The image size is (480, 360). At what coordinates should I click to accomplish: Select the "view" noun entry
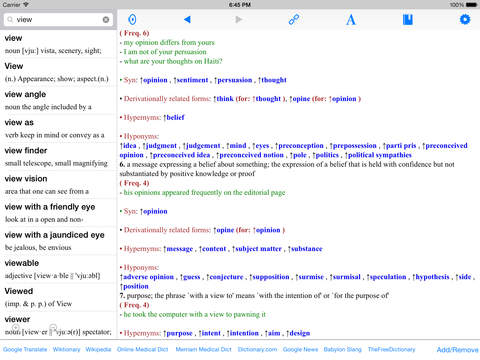(58, 44)
